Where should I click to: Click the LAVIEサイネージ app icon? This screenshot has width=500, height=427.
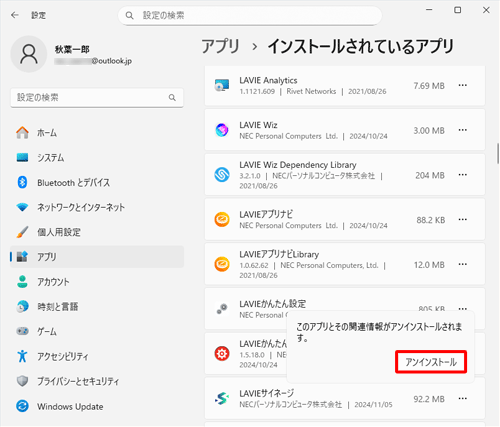coord(222,398)
